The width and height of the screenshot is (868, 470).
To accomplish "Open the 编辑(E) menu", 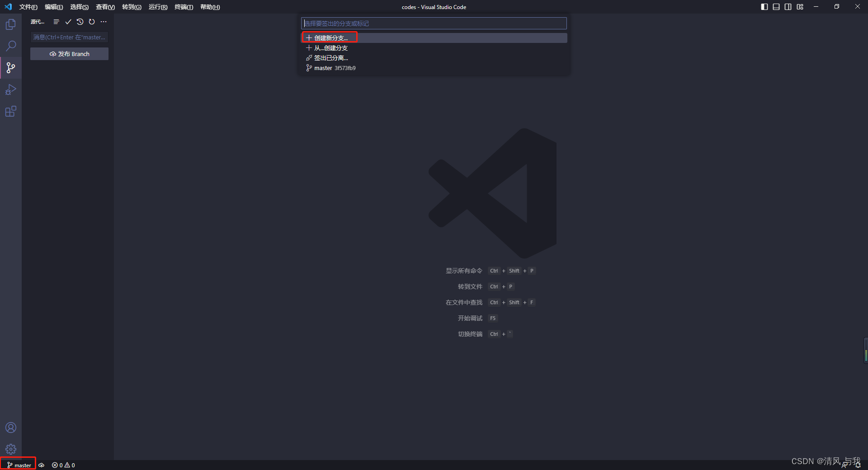I will tap(54, 7).
